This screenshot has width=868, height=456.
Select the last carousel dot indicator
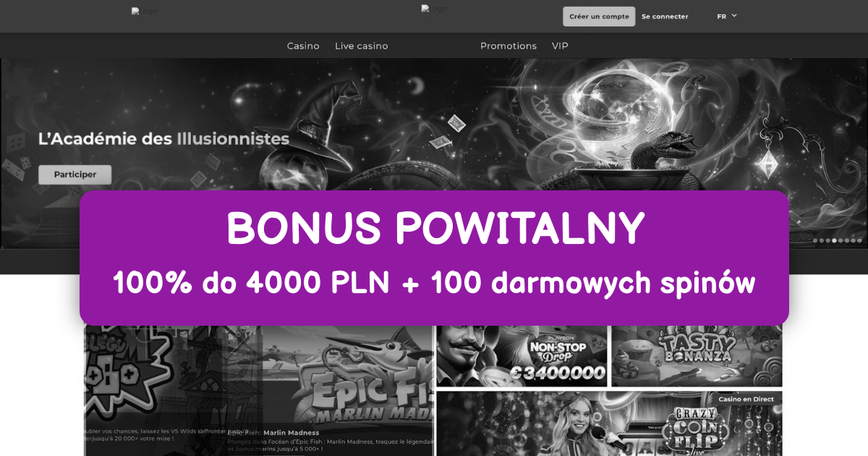tap(859, 240)
